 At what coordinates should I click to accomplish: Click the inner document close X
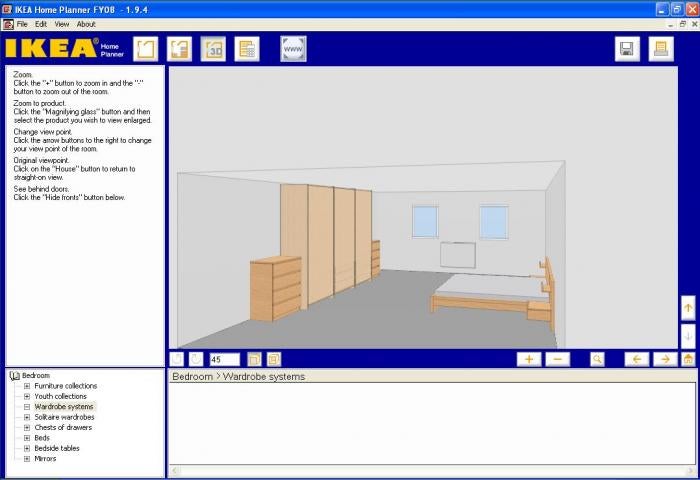[x=694, y=24]
